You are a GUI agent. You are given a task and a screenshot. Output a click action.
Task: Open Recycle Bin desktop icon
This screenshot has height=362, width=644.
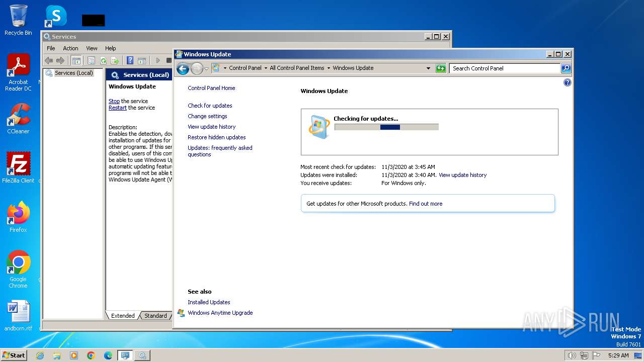click(18, 20)
